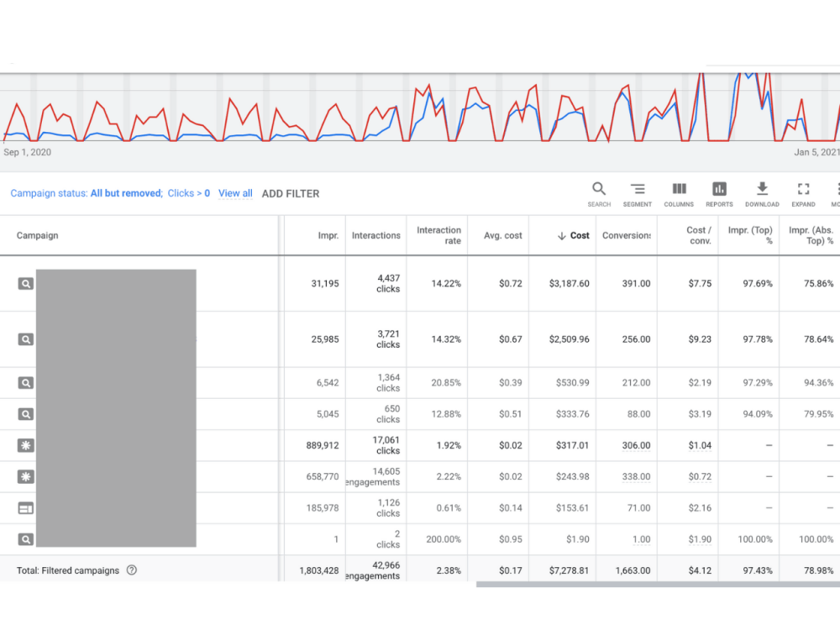Click ADD FILTER
The height and width of the screenshot is (630, 840).
[x=291, y=194]
